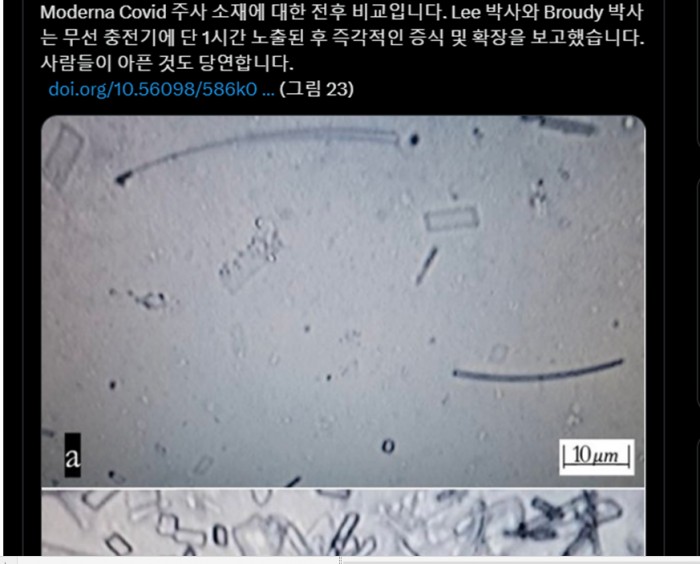Click the curved fiber above the scale bar
This screenshot has width=700, height=564.
coord(538,371)
